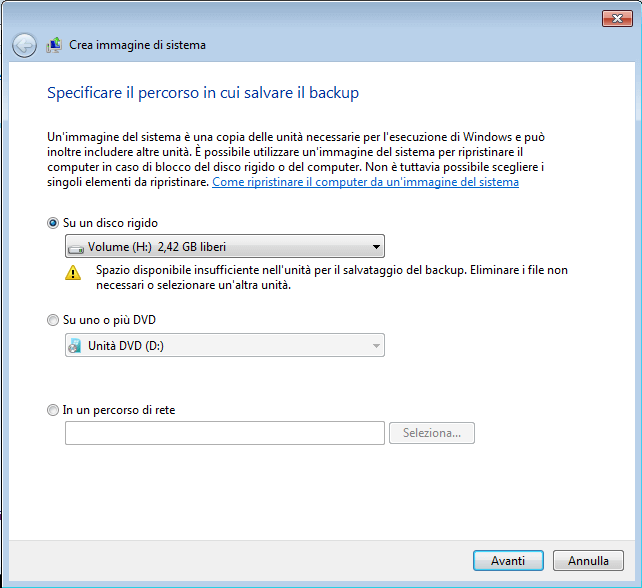The image size is (642, 588).
Task: Click the 'Crea immagine di sistema' window title
Action: (138, 45)
